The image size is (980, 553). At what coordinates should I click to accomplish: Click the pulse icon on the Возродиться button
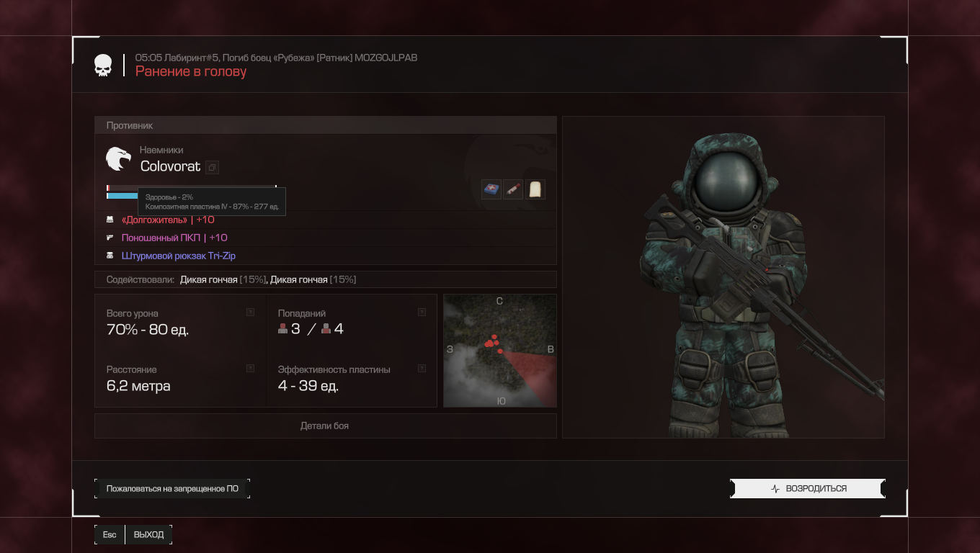point(775,489)
